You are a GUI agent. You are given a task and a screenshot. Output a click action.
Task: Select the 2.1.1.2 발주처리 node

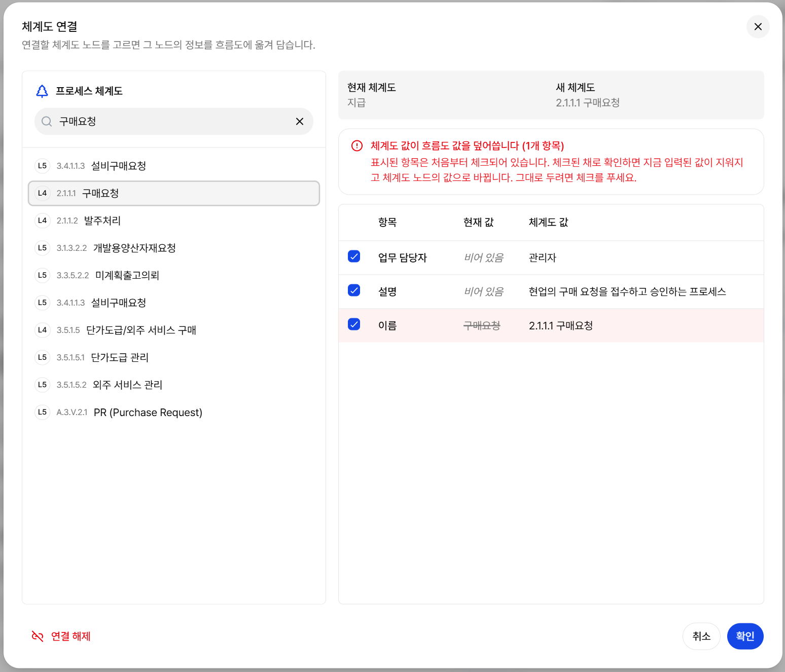tap(174, 220)
